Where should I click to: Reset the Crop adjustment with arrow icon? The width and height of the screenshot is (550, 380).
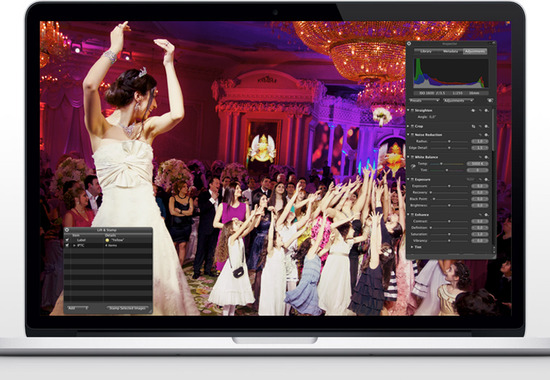480,126
